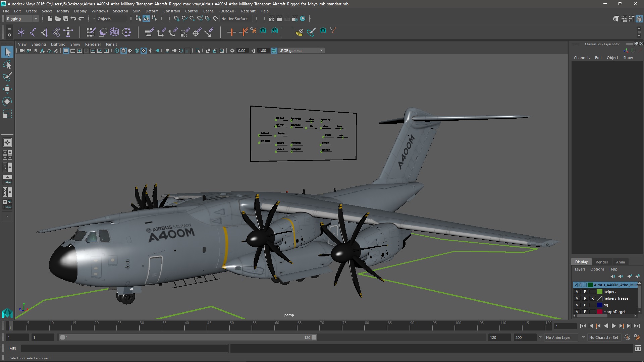644x362 pixels.
Task: Click the rig layer blue color swatch
Action: 599,305
